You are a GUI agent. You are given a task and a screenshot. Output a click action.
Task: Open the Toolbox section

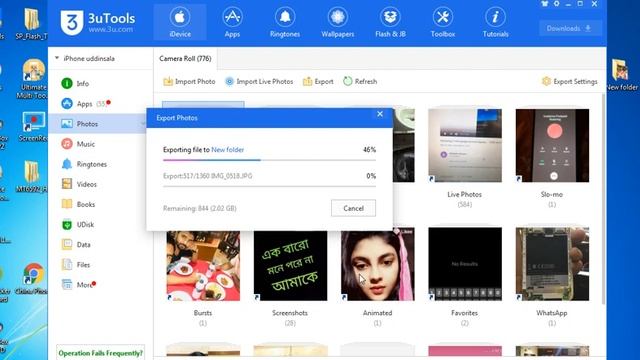coord(443,22)
